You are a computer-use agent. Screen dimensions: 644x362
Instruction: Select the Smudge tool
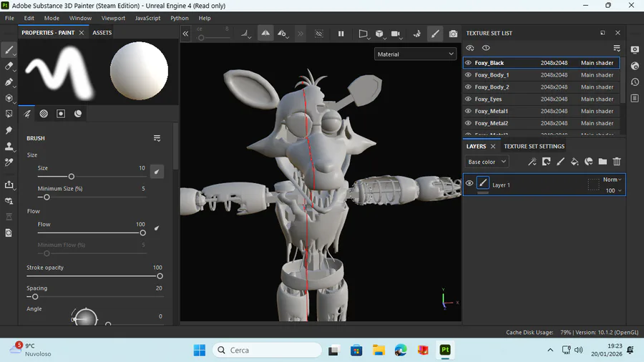[9, 130]
